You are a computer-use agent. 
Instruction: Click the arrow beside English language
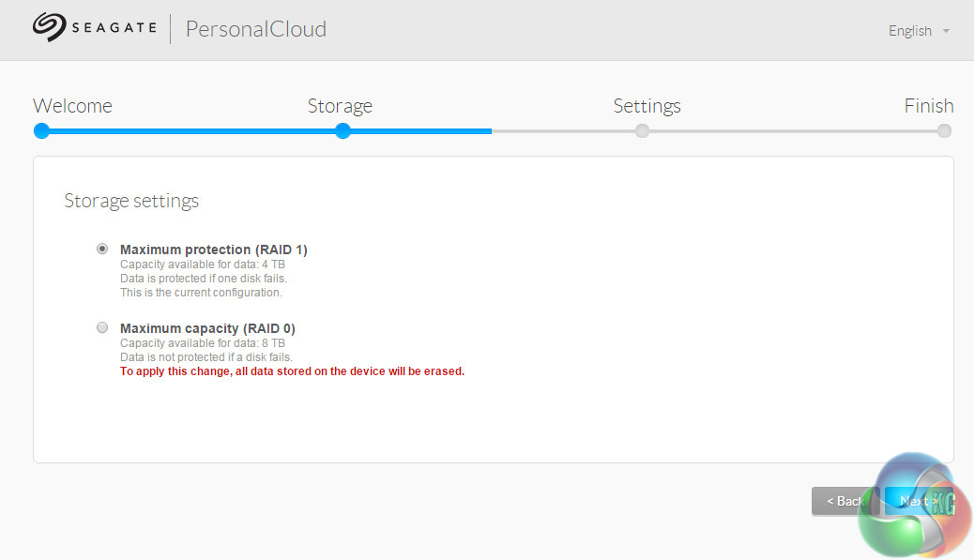946,31
